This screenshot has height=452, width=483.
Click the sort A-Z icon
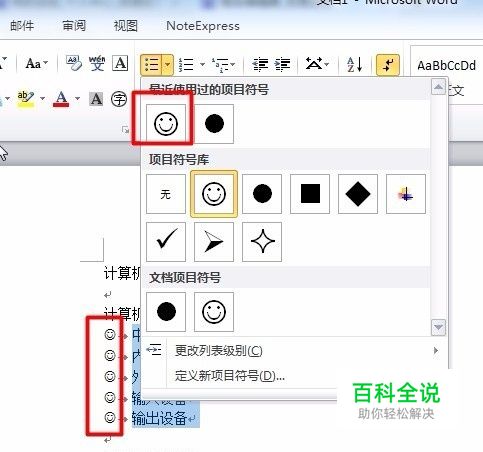tap(354, 64)
